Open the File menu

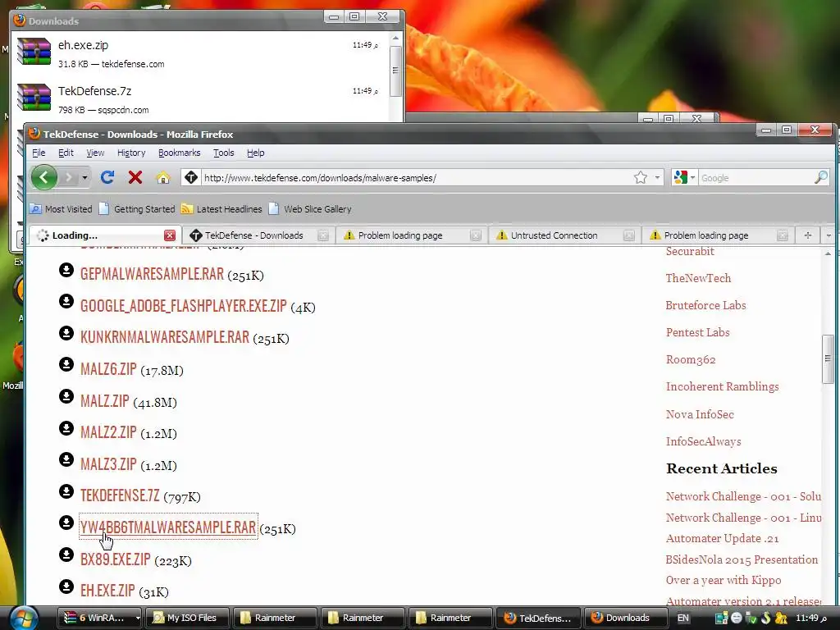click(39, 153)
